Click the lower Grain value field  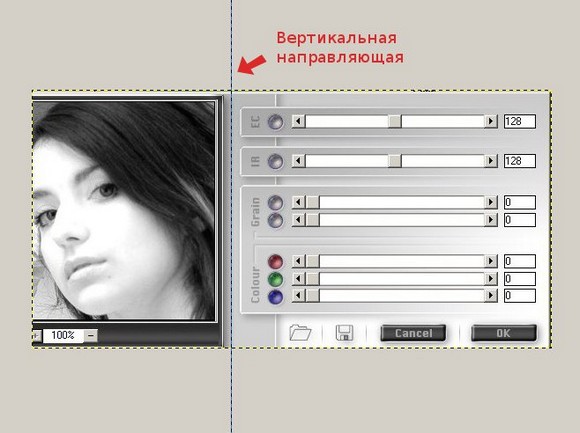(x=520, y=220)
